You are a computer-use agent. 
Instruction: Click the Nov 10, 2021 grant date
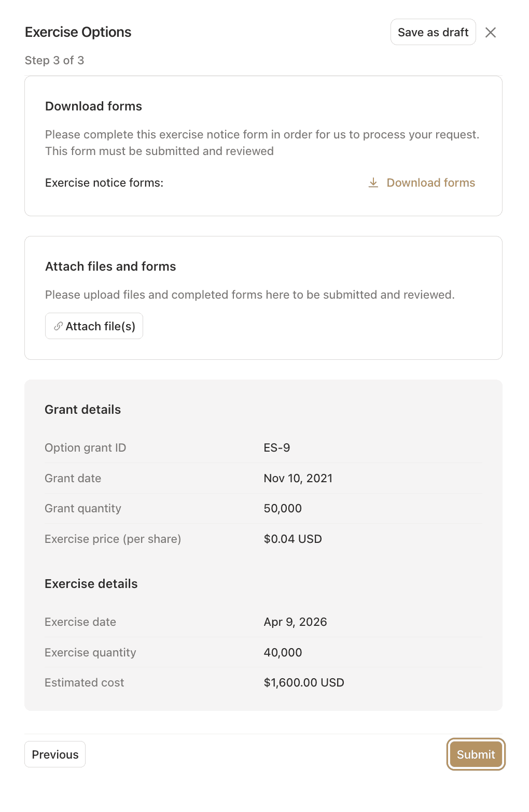[x=298, y=478]
